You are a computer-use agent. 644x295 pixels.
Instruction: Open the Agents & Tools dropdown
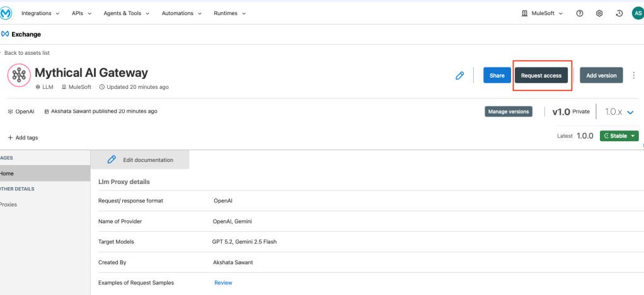125,13
